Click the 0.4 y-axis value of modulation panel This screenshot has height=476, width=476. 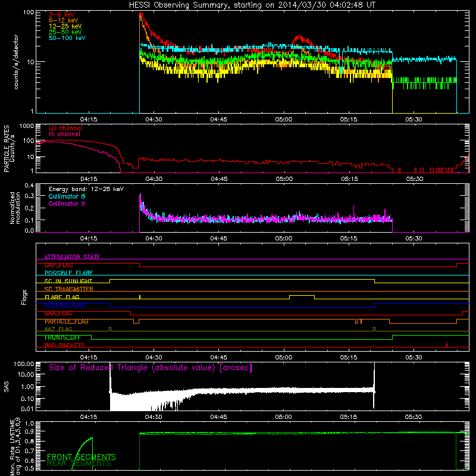pos(29,185)
